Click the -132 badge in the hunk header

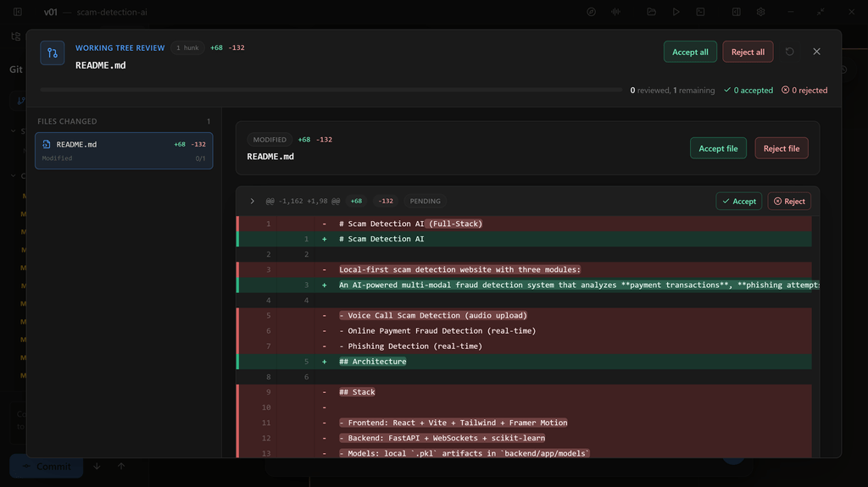tap(386, 201)
